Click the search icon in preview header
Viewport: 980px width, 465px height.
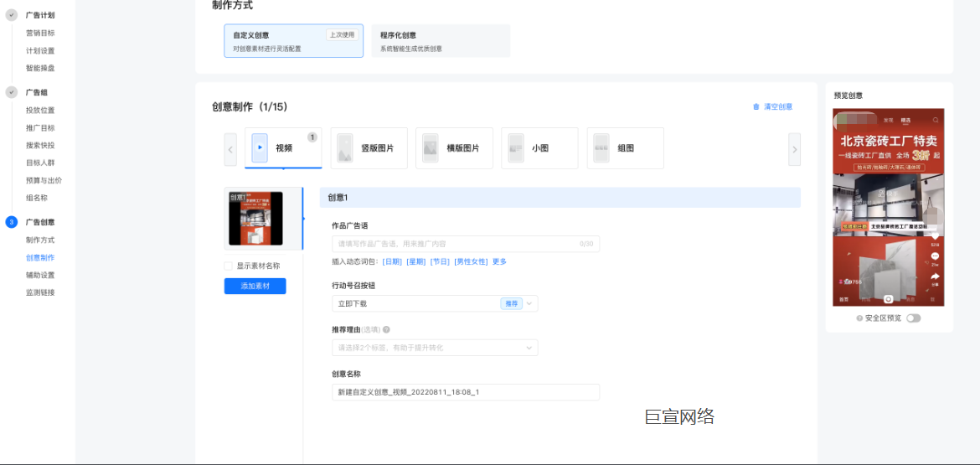pyautogui.click(x=936, y=119)
